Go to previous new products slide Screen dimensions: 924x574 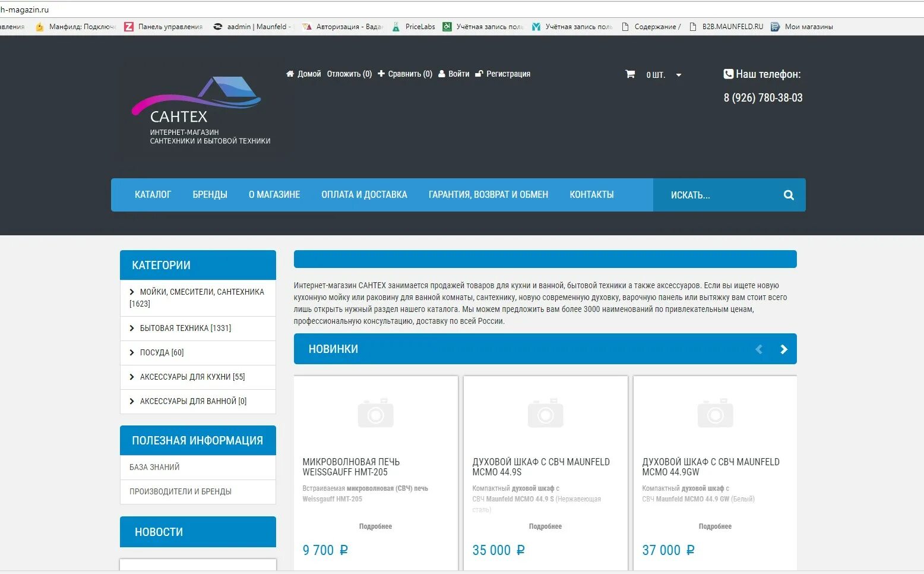(758, 349)
